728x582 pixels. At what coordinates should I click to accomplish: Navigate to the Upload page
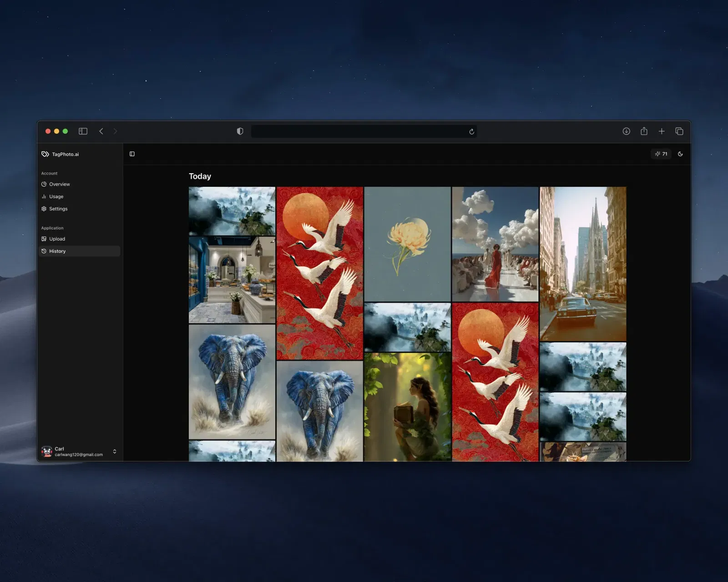pos(57,239)
